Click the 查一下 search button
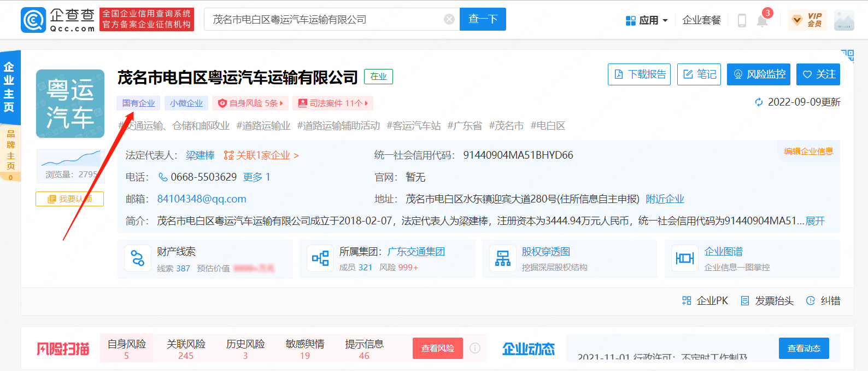Image resolution: width=868 pixels, height=371 pixels. (x=483, y=19)
